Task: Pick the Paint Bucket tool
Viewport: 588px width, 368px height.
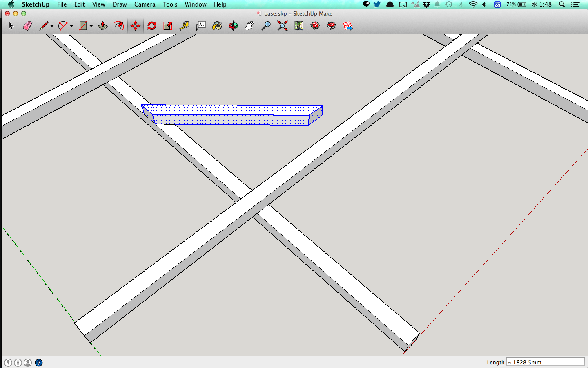Action: [x=217, y=26]
